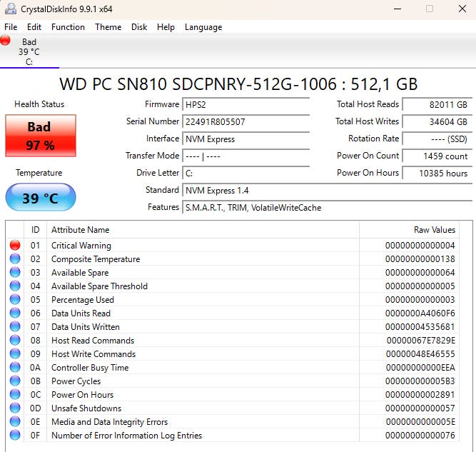Click the Standard field NVM Express 1.4
476x452 pixels.
click(x=327, y=191)
